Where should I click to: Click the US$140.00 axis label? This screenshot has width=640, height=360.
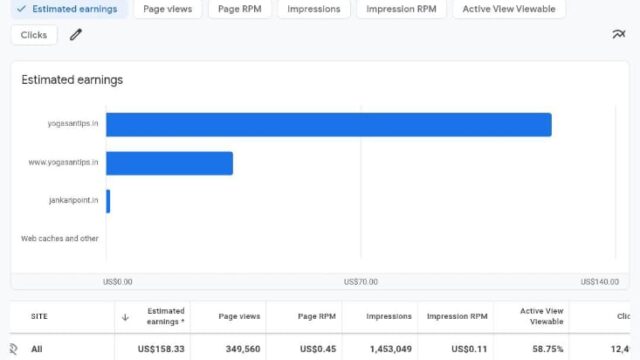pyautogui.click(x=600, y=282)
